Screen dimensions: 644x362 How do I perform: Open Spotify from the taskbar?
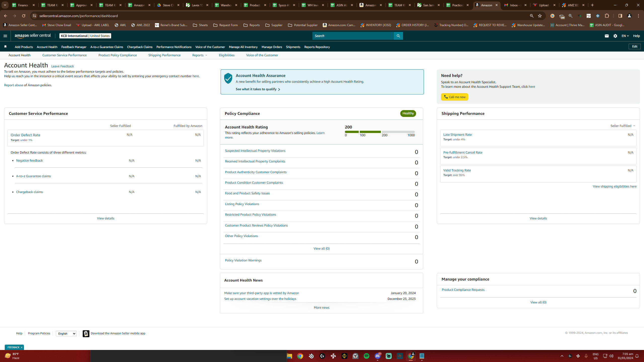coord(367,356)
